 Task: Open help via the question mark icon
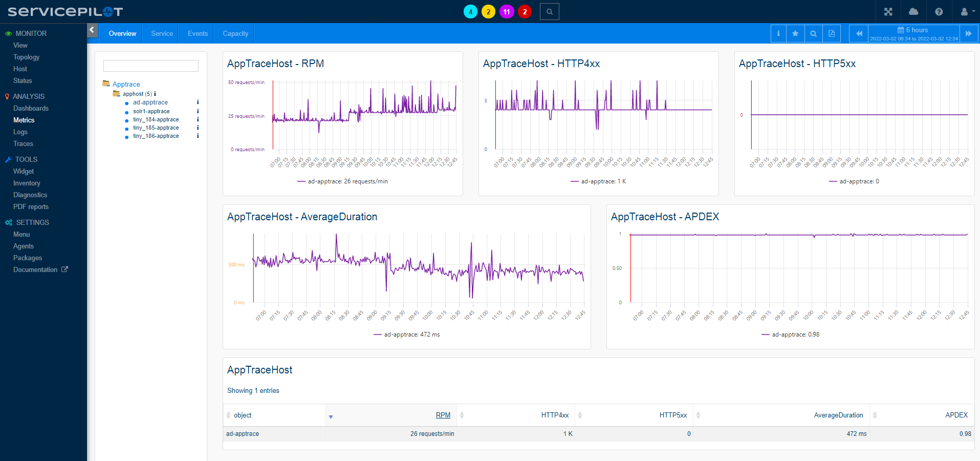click(939, 11)
